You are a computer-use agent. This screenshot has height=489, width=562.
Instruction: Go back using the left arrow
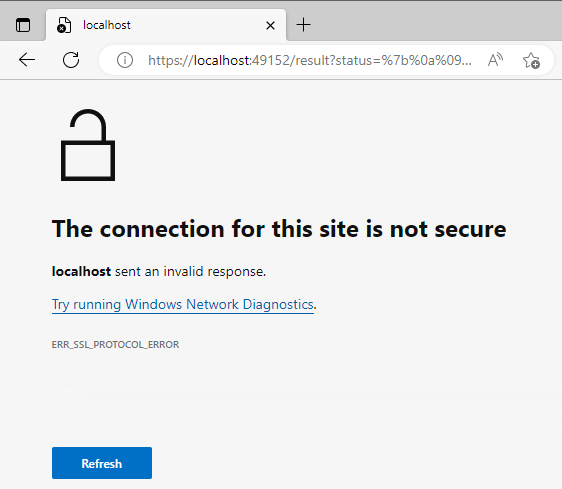pos(27,60)
